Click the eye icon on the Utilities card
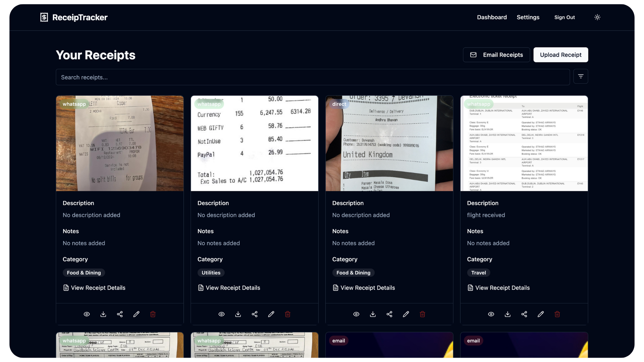 click(221, 314)
